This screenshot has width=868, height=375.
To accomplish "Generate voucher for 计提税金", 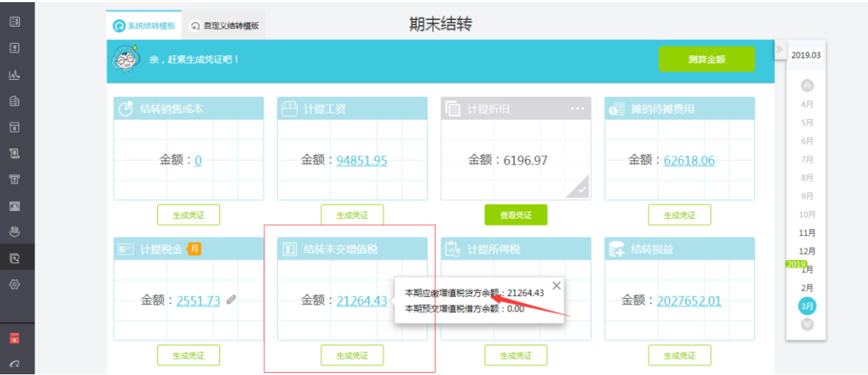I will pyautogui.click(x=189, y=355).
